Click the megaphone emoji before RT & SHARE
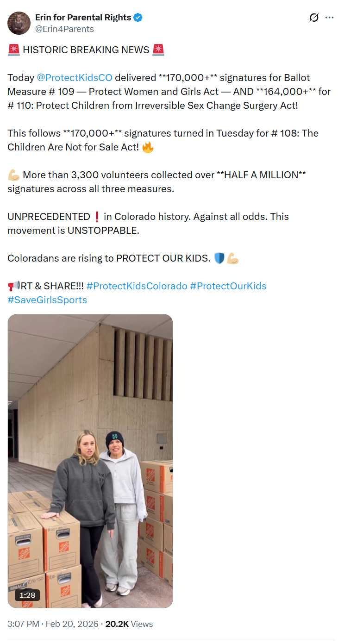 pyautogui.click(x=13, y=286)
